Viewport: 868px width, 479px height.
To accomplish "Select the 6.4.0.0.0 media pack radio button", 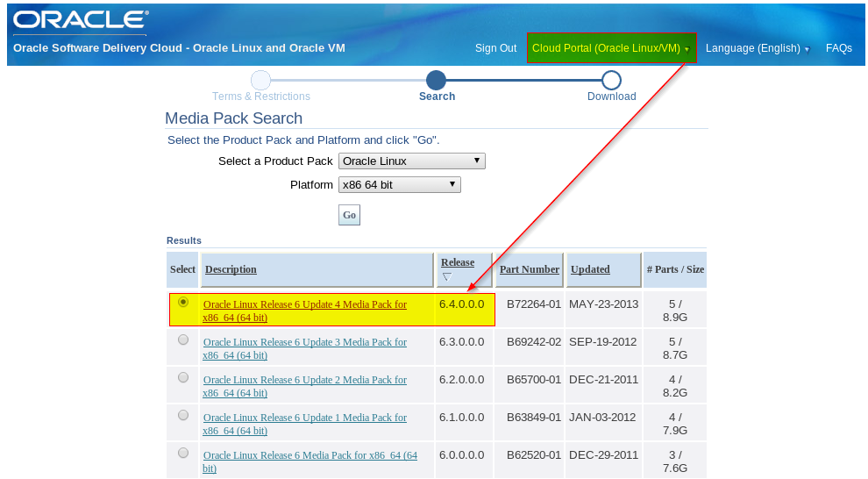I will 183,303.
